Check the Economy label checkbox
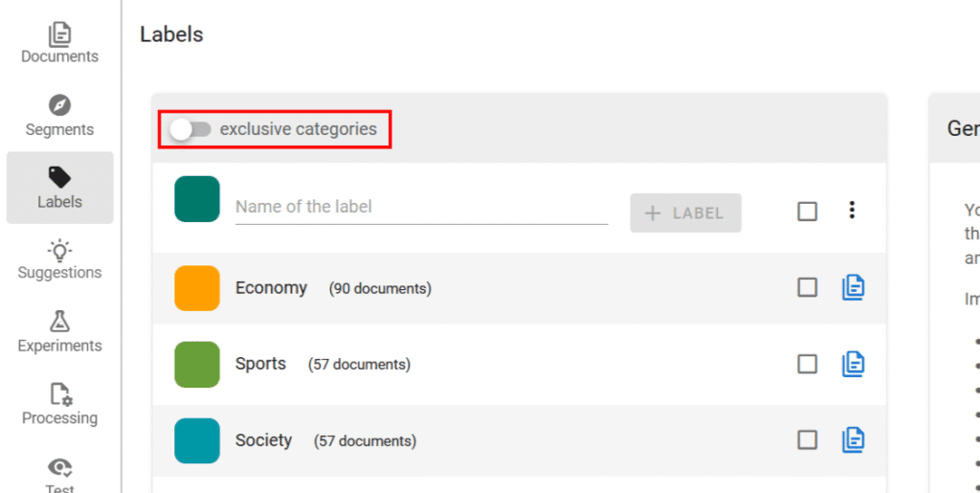980x493 pixels. pos(808,287)
